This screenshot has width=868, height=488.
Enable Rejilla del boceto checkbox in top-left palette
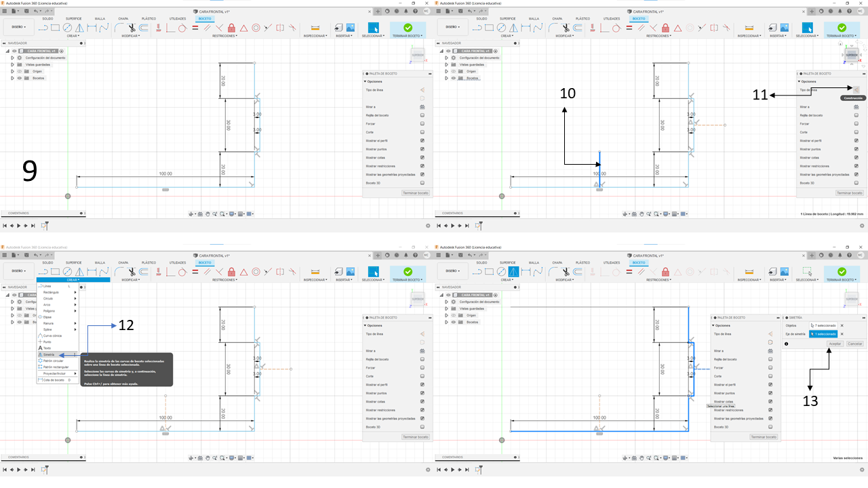[x=422, y=115]
